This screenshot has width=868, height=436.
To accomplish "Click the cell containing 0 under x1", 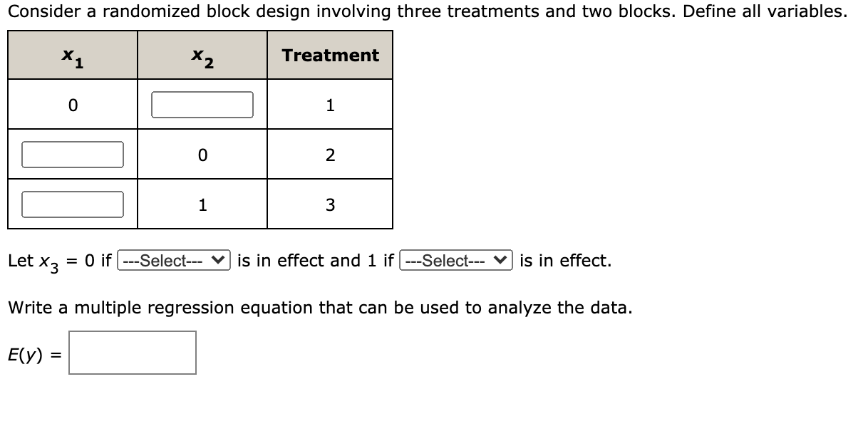I will coord(72,104).
